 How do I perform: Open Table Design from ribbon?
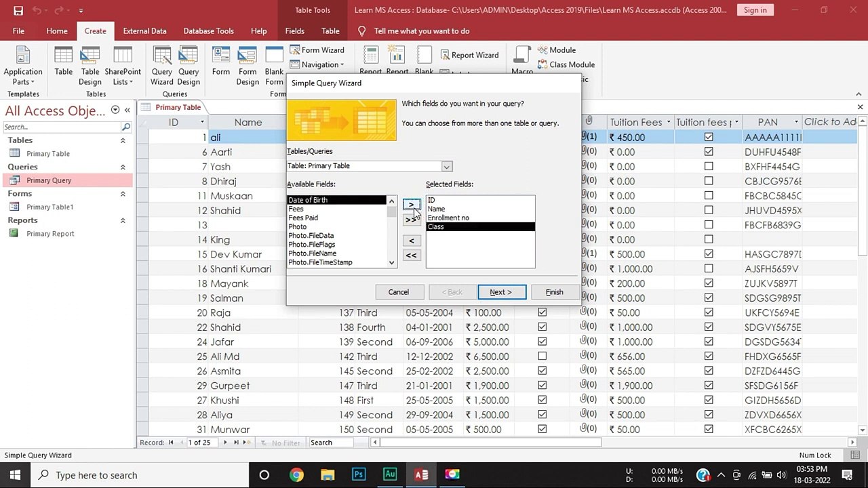tap(90, 66)
